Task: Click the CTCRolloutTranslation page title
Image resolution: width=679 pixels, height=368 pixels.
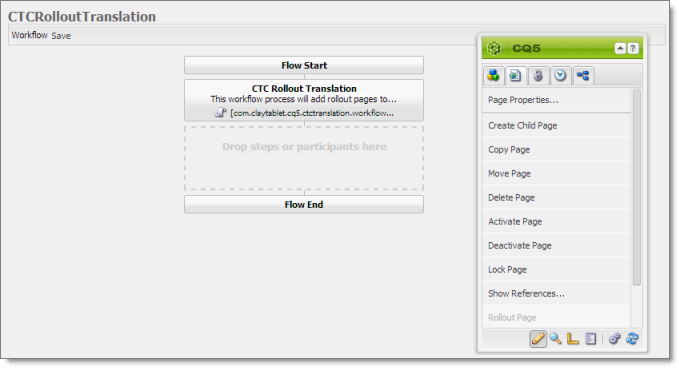Action: [82, 16]
